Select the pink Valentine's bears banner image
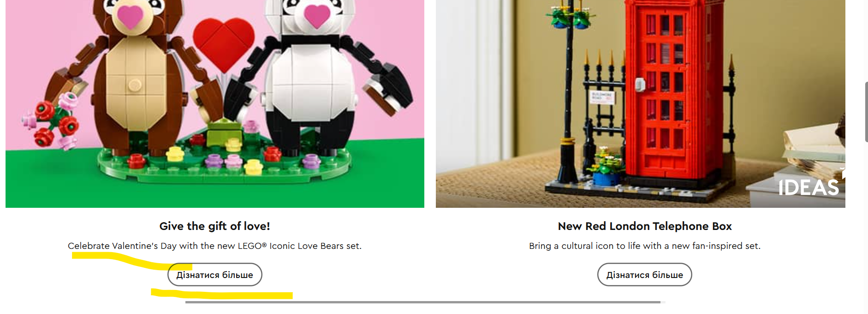 [x=215, y=104]
